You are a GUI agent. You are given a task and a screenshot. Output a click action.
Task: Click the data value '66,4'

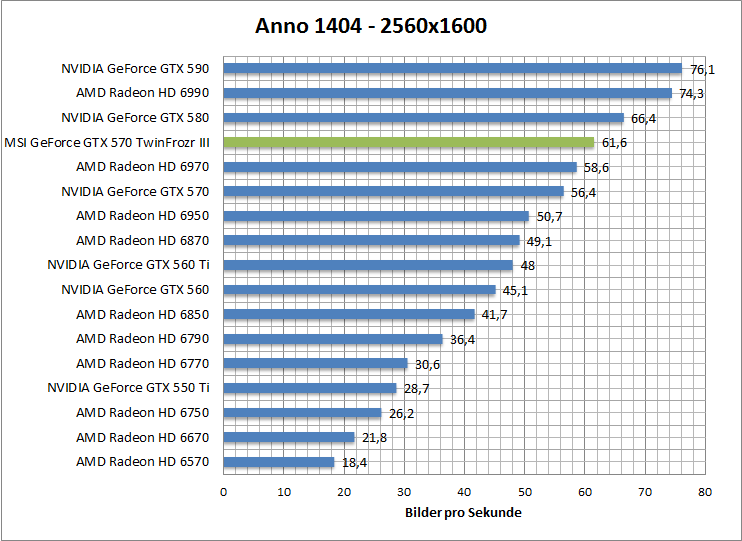click(x=644, y=118)
